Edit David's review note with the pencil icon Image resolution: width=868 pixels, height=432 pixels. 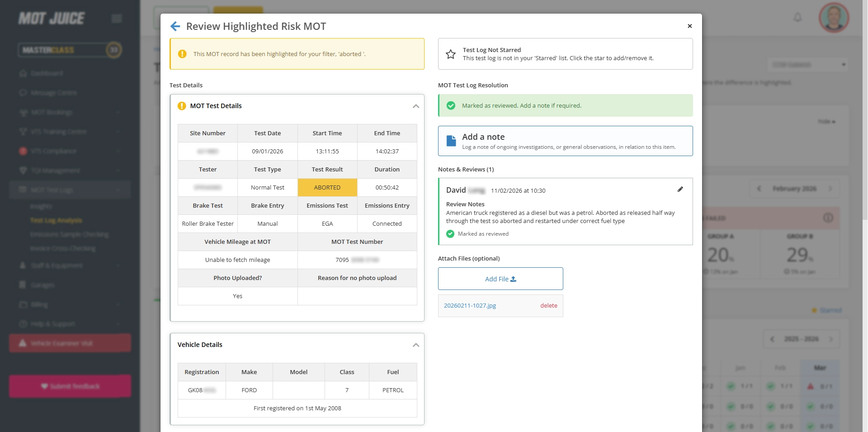(680, 189)
